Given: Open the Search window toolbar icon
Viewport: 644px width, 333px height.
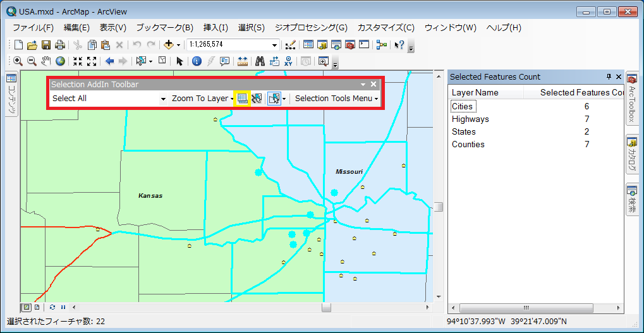Looking at the screenshot, I should coord(336,44).
